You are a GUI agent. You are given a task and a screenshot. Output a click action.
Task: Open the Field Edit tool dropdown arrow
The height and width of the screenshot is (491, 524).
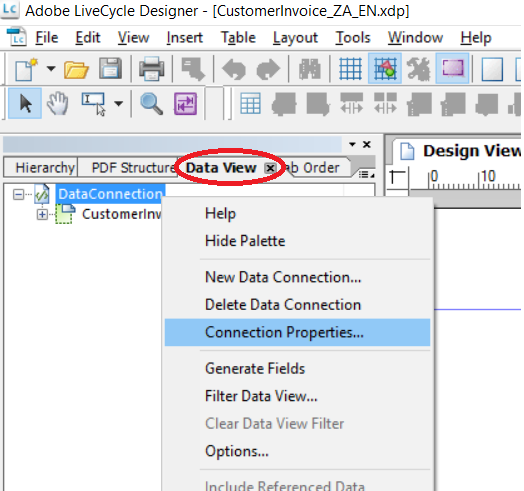pos(118,103)
